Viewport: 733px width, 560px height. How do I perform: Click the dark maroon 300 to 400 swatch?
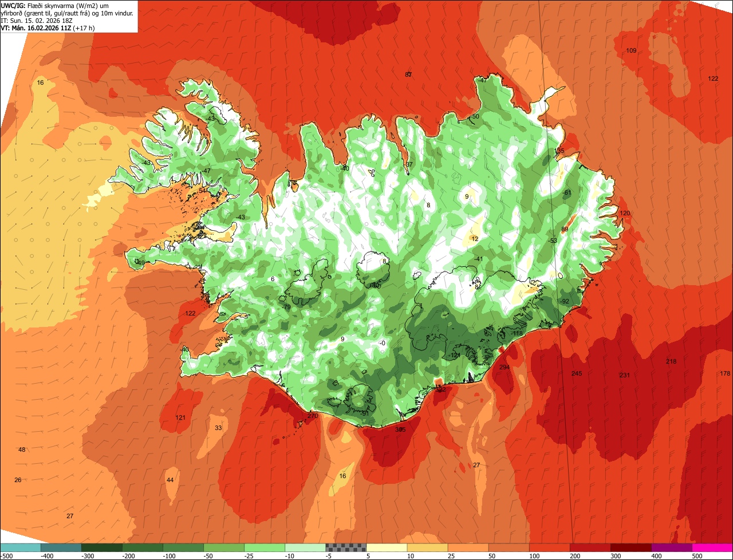click(x=630, y=547)
